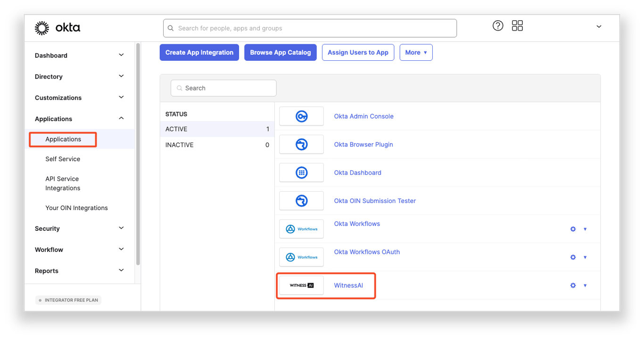Open the Okta Workflows link
This screenshot has width=644, height=340.
coord(357,224)
